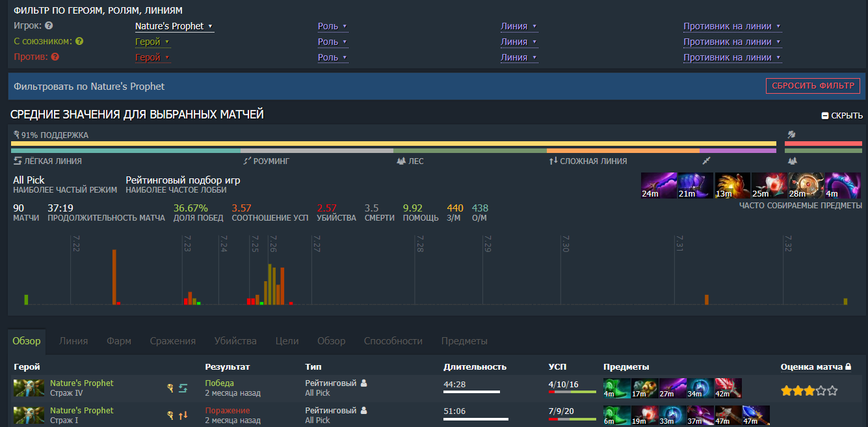
Task: Select the 24m item in frequently built items
Action: 659,186
